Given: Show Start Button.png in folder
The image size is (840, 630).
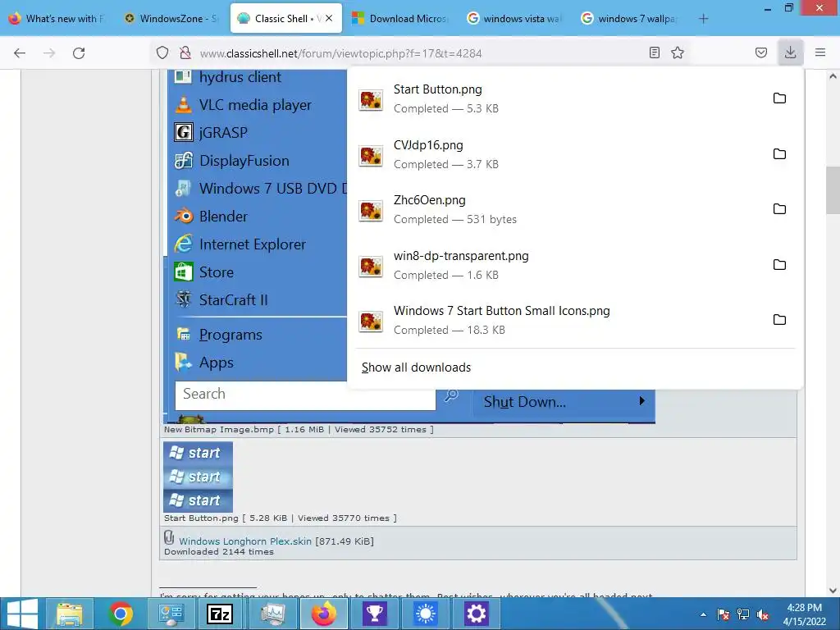Looking at the screenshot, I should coord(779,98).
